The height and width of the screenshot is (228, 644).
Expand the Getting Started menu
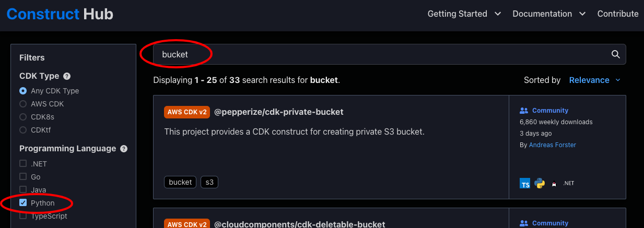[464, 14]
